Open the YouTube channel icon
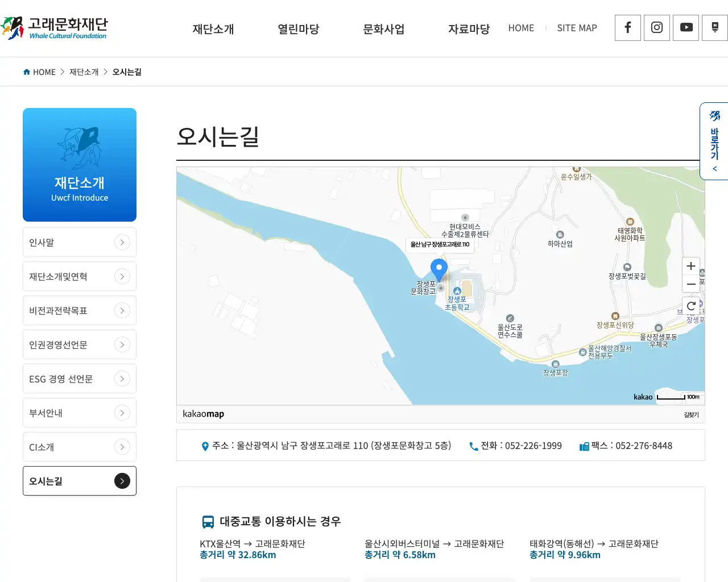The image size is (728, 582). (685, 27)
